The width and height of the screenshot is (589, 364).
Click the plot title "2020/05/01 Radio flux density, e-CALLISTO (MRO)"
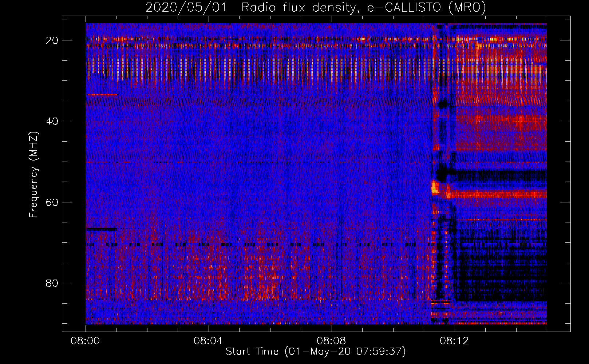(x=316, y=7)
